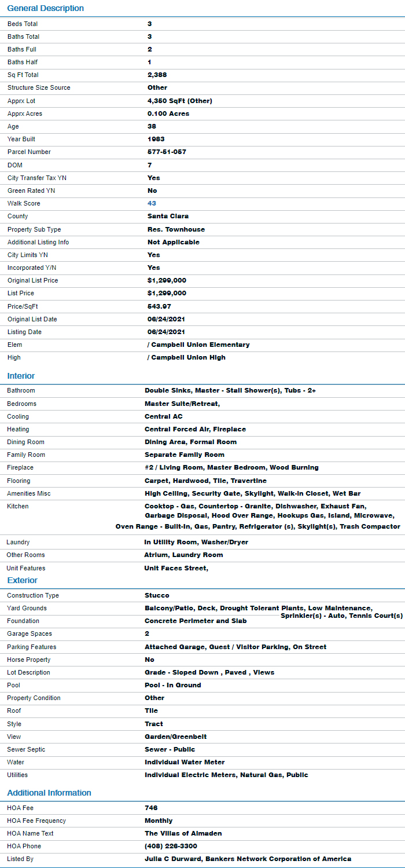Select Dining Room value Dining Area, Formal Room

(x=190, y=442)
